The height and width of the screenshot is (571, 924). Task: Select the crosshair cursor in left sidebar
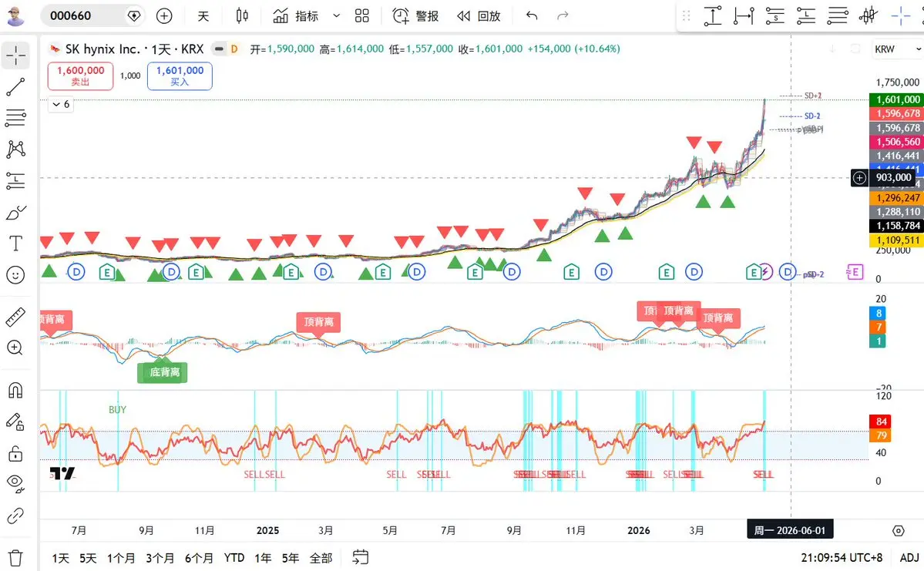coord(16,55)
